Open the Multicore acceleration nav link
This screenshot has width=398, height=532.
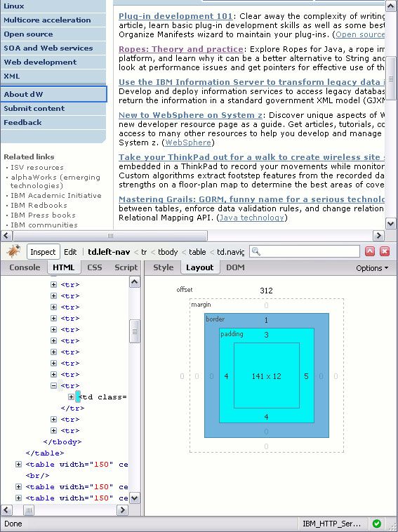(47, 20)
